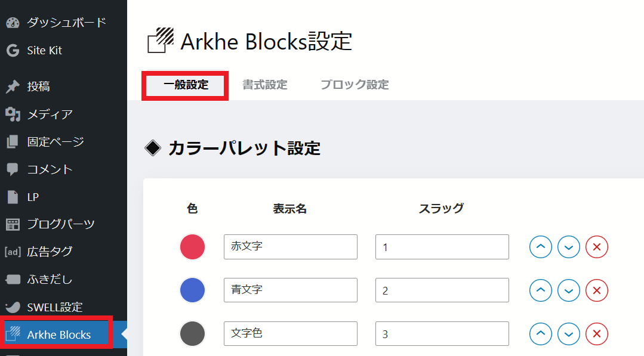The width and height of the screenshot is (644, 356).
Task: Move the 赤文字 color up using the up chevron
Action: (540, 246)
